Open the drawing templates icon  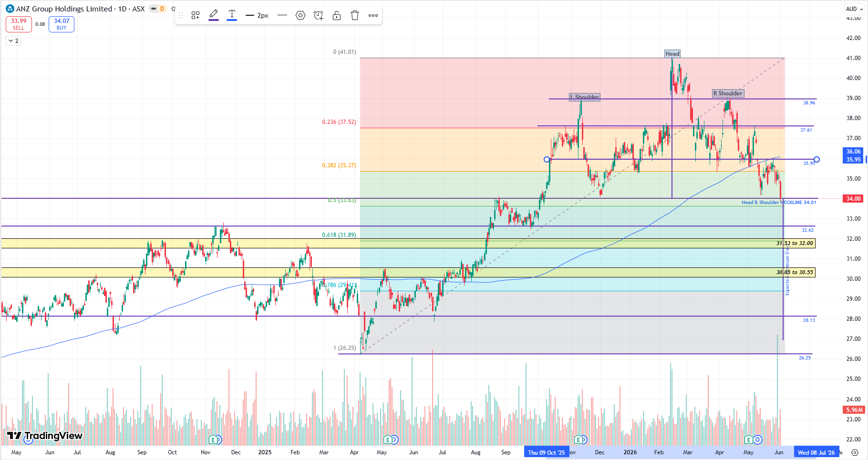(196, 15)
